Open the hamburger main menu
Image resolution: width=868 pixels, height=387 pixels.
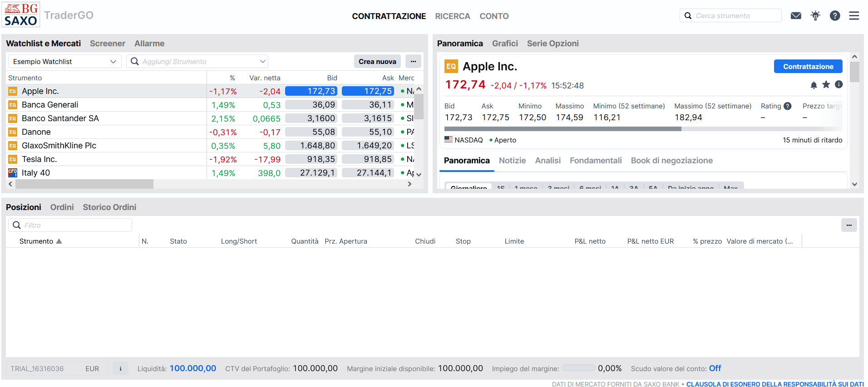(854, 16)
